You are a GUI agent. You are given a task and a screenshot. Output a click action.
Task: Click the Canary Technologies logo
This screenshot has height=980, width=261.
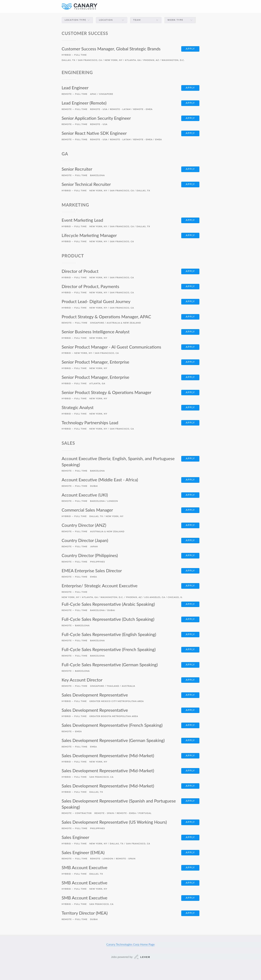pyautogui.click(x=79, y=6)
